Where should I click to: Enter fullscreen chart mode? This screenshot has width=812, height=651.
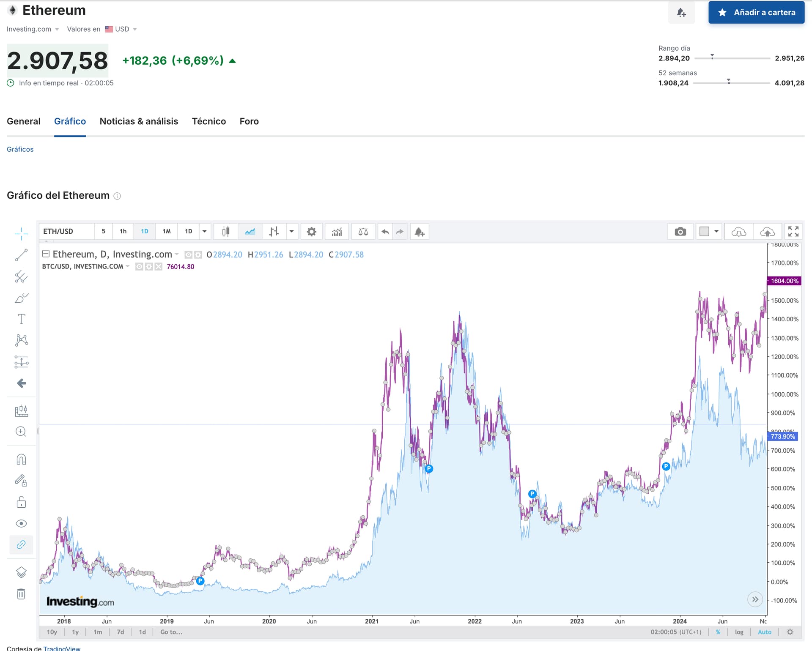(x=793, y=232)
